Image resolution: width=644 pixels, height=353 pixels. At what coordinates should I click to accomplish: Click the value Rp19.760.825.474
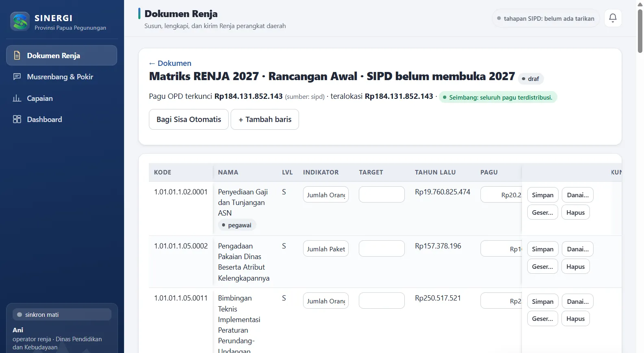442,192
